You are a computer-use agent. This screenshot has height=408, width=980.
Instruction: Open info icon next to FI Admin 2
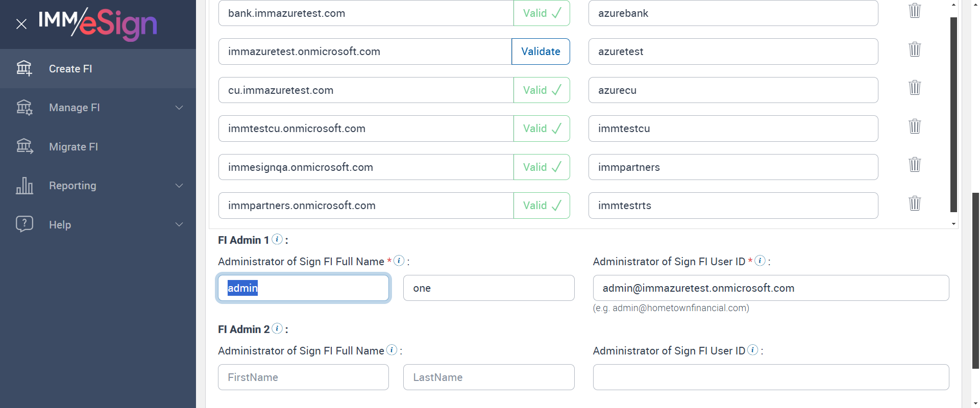click(277, 328)
